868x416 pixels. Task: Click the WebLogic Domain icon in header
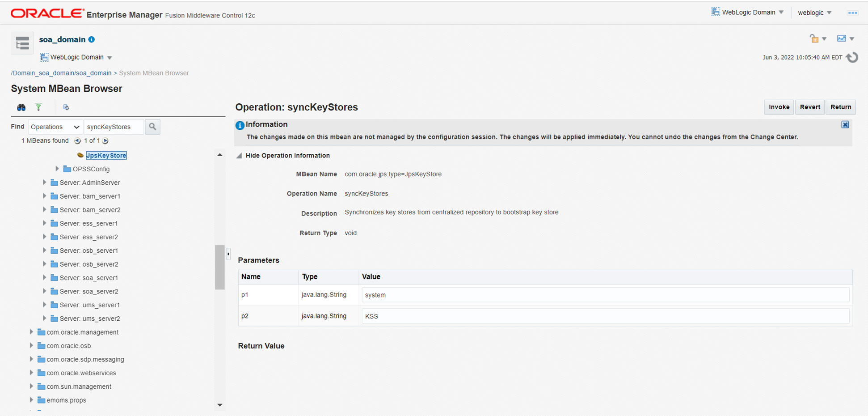716,12
